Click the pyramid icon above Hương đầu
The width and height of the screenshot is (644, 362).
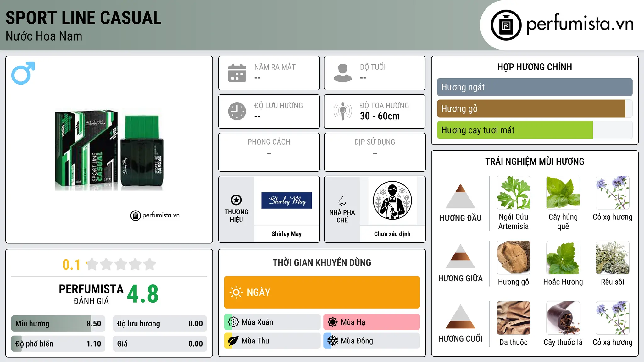tap(460, 196)
